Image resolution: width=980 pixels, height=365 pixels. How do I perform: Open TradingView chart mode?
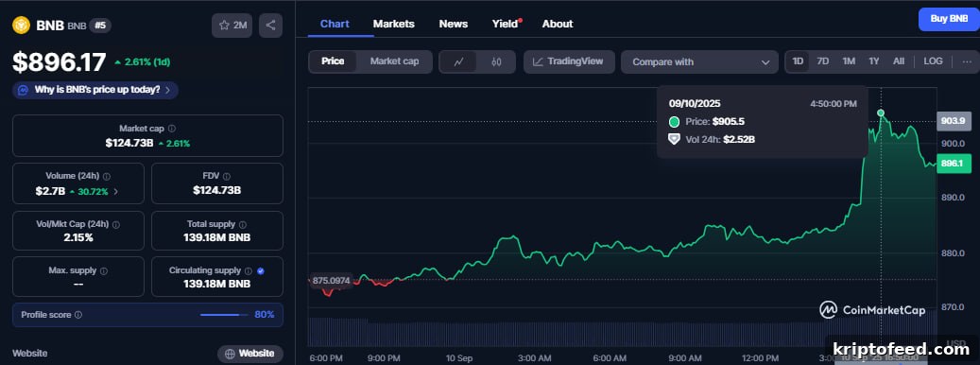coord(569,61)
